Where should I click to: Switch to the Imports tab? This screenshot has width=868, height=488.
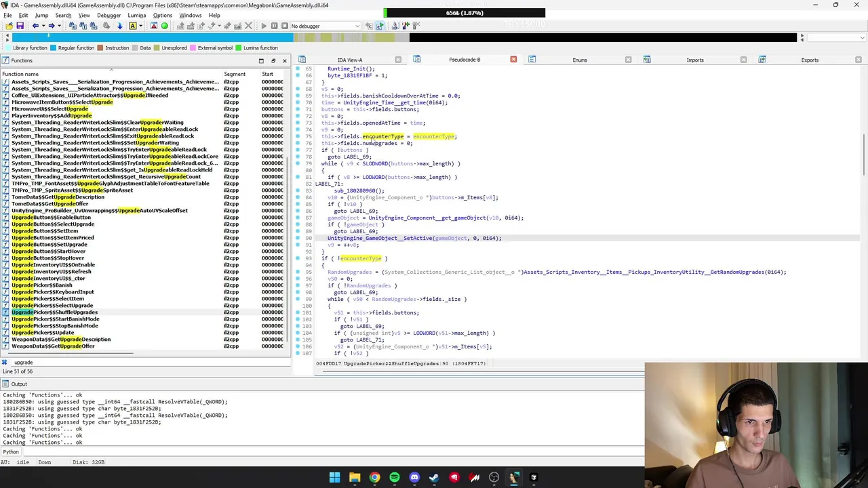coord(695,60)
